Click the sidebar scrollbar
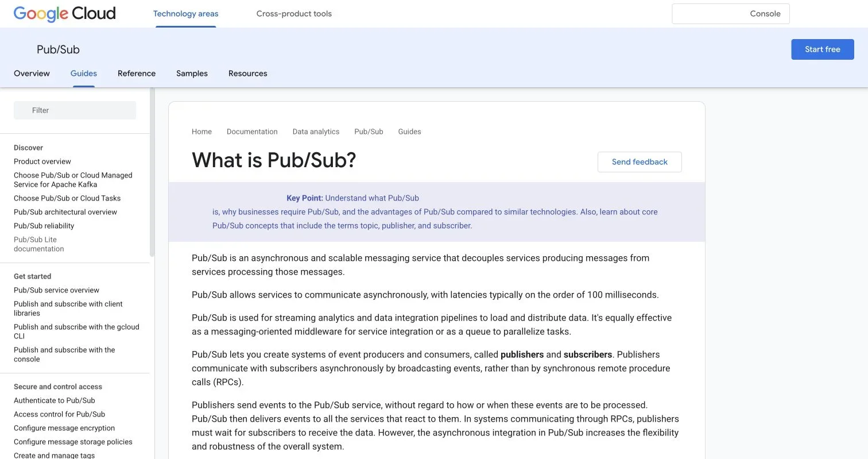The width and height of the screenshot is (868, 459). pos(152,172)
